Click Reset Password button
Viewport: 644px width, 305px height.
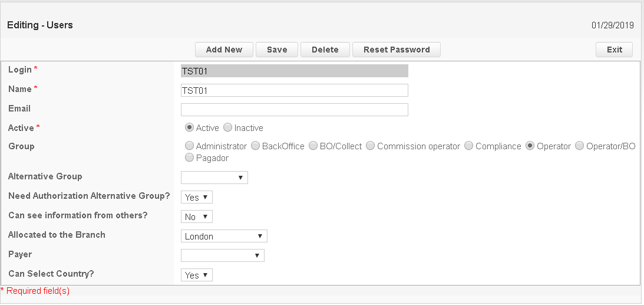[x=396, y=50]
